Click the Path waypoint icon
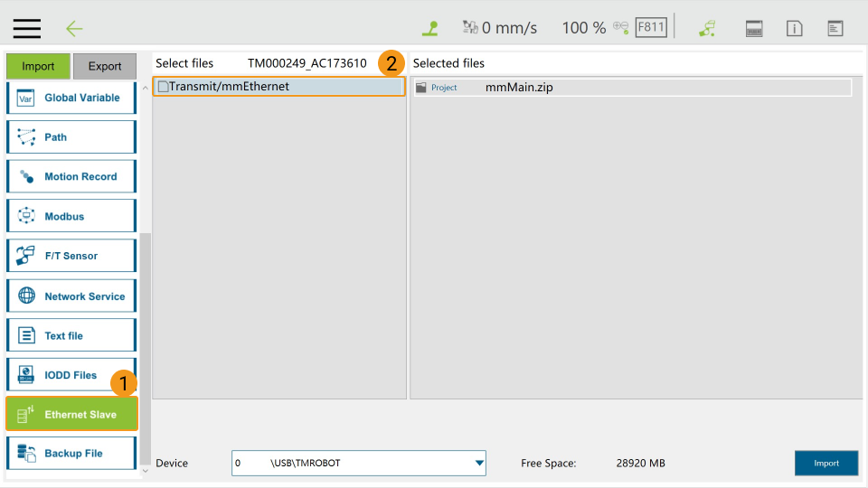This screenshot has height=488, width=868. [26, 136]
